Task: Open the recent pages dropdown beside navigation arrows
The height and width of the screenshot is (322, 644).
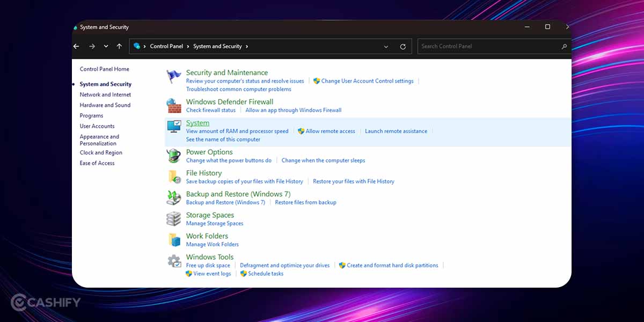Action: pos(105,46)
